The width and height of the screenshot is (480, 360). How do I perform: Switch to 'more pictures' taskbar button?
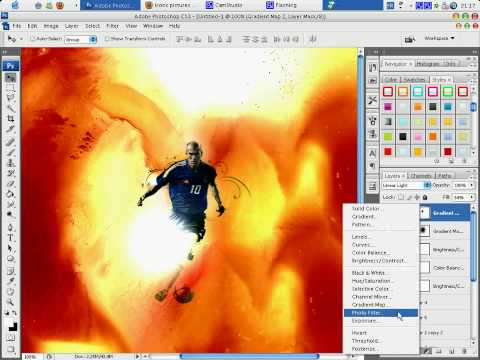168,5
